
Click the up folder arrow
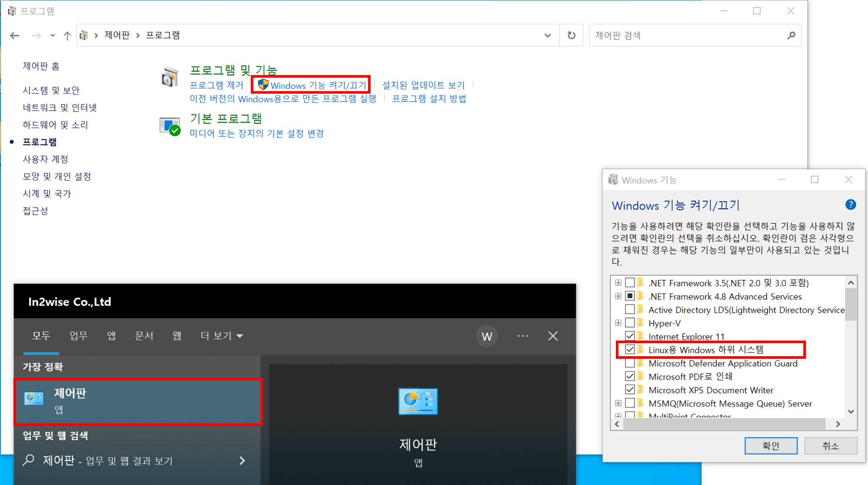tap(67, 36)
